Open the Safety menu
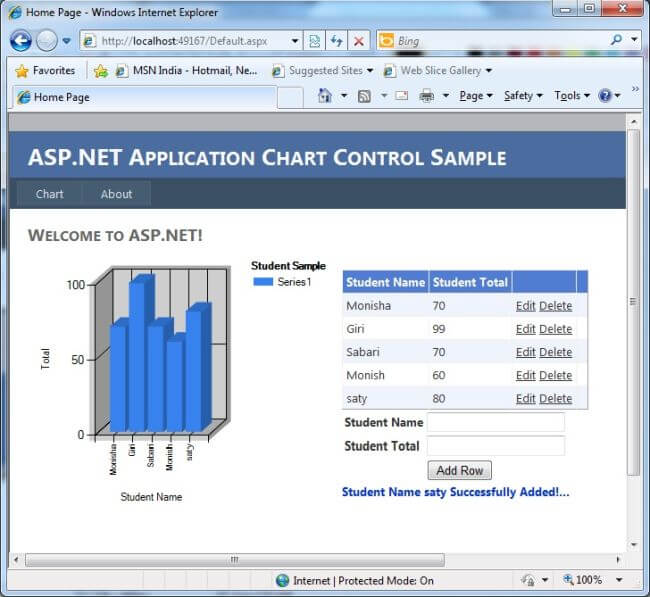Screen dimensions: 650x597 [523, 96]
